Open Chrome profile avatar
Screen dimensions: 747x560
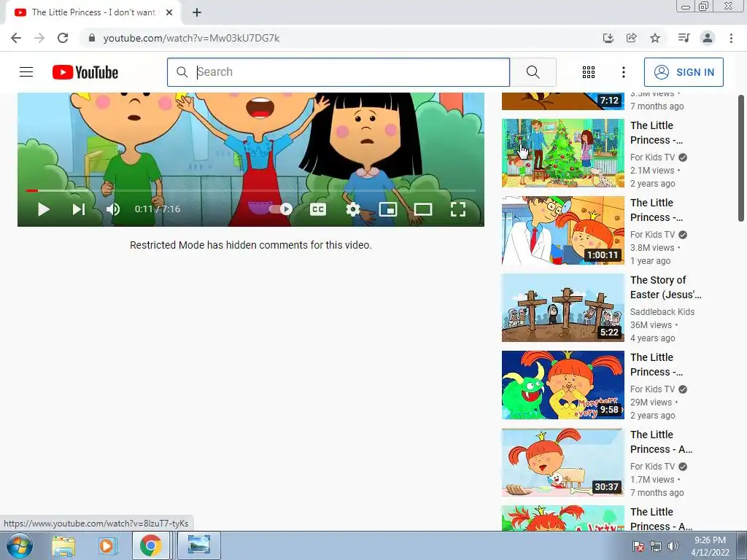(708, 38)
